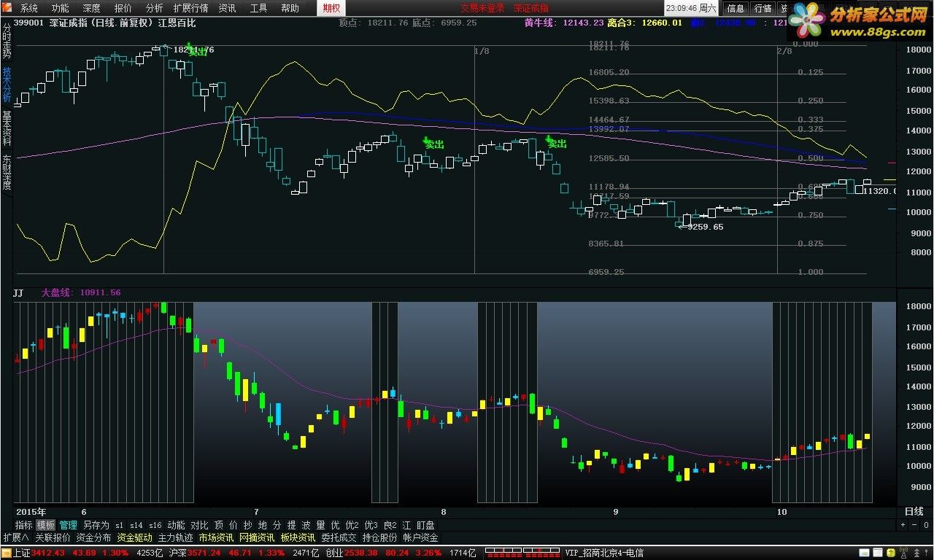Viewport: 934px width, 560px height.
Task: Select template s1
Action: tap(119, 525)
